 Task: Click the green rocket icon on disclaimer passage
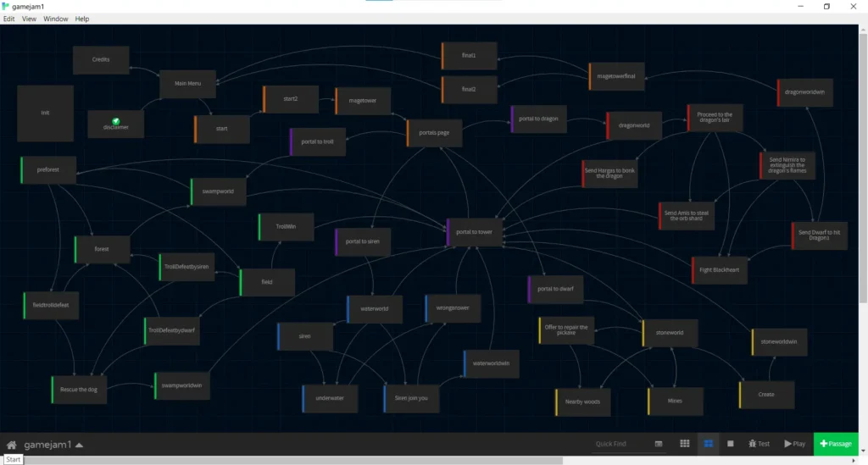click(x=116, y=121)
